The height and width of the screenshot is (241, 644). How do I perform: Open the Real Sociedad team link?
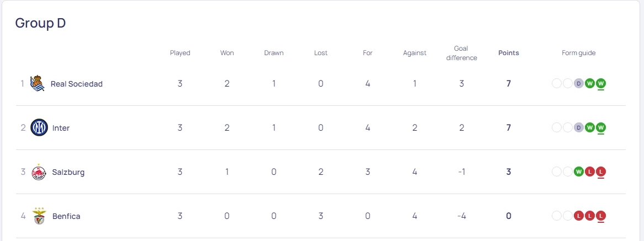point(76,84)
